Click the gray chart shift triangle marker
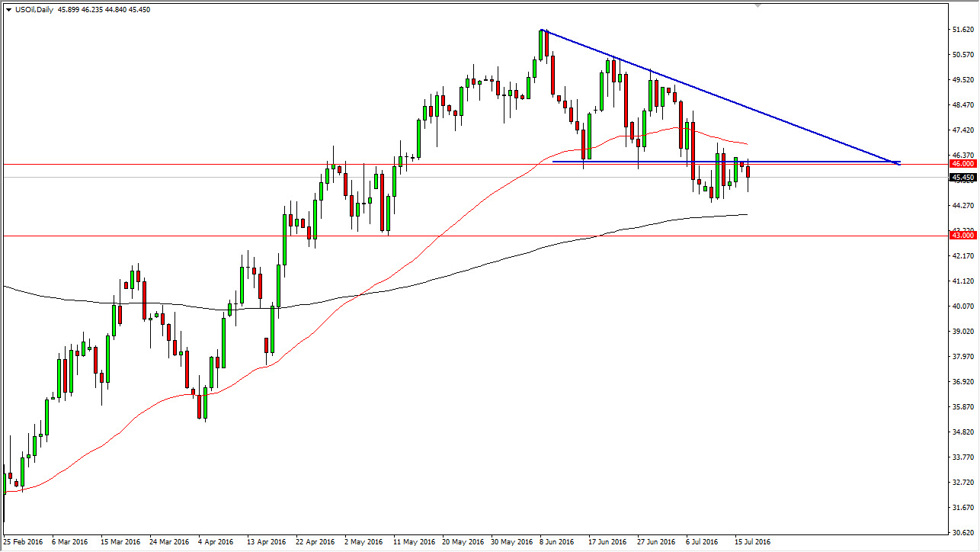 click(757, 5)
